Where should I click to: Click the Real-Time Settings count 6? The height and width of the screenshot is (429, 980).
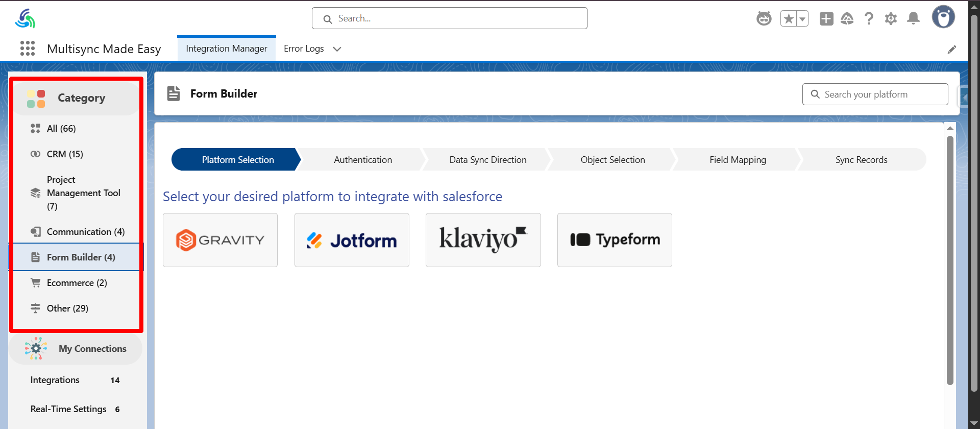(x=117, y=410)
